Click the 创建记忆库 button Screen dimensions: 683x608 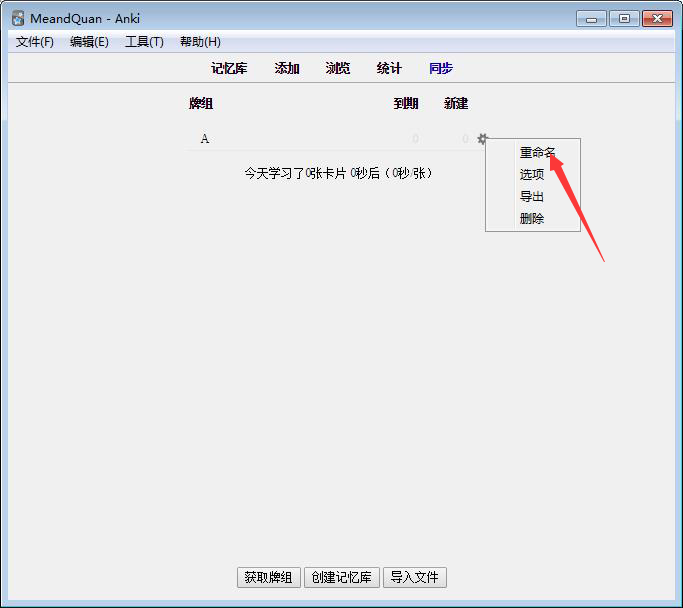coord(342,578)
